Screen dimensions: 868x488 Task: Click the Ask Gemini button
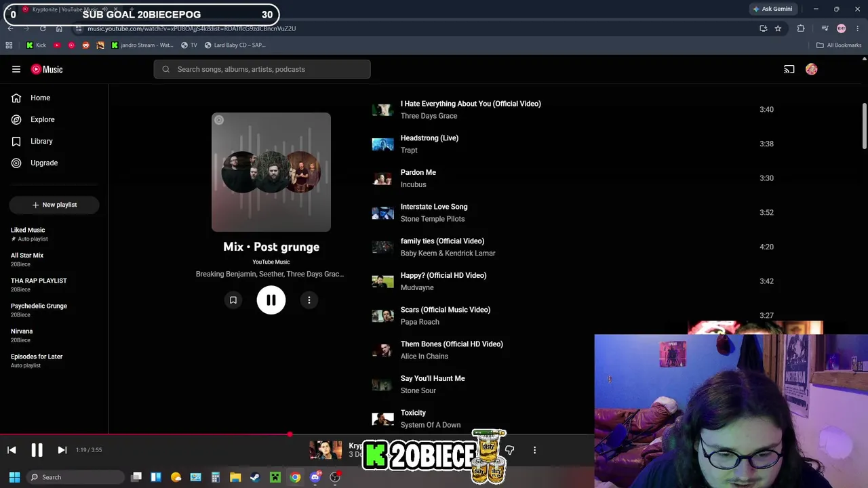click(772, 9)
